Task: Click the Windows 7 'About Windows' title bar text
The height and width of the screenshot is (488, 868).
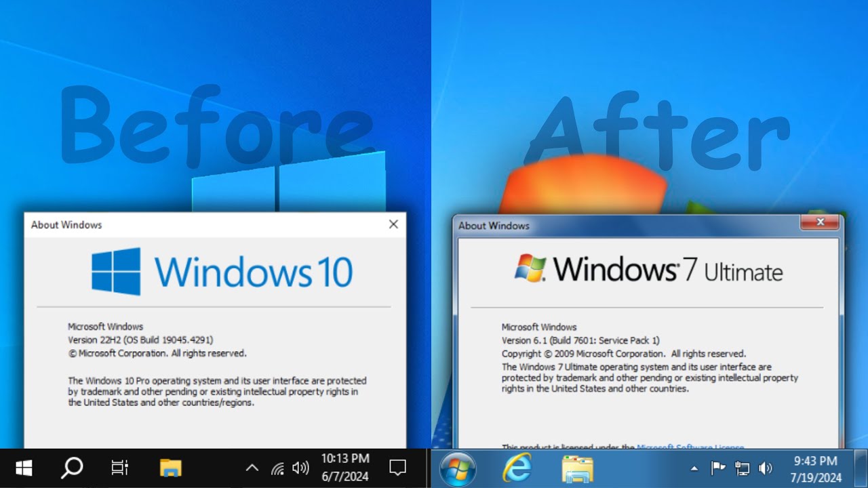Action: coord(494,226)
